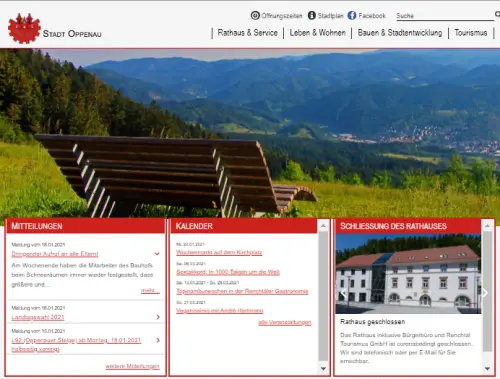Click the Stadtplan info icon
Viewport: 500px width, 379px height.
(312, 15)
